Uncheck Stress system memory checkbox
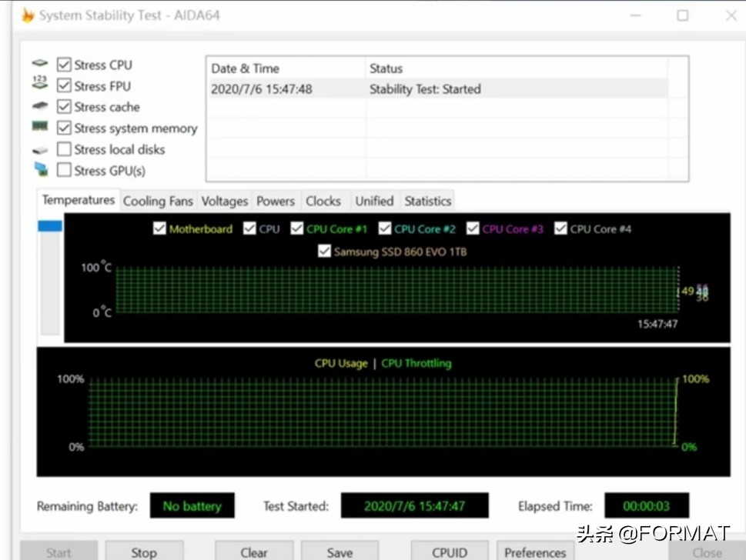The height and width of the screenshot is (560, 746). pyautogui.click(x=64, y=128)
